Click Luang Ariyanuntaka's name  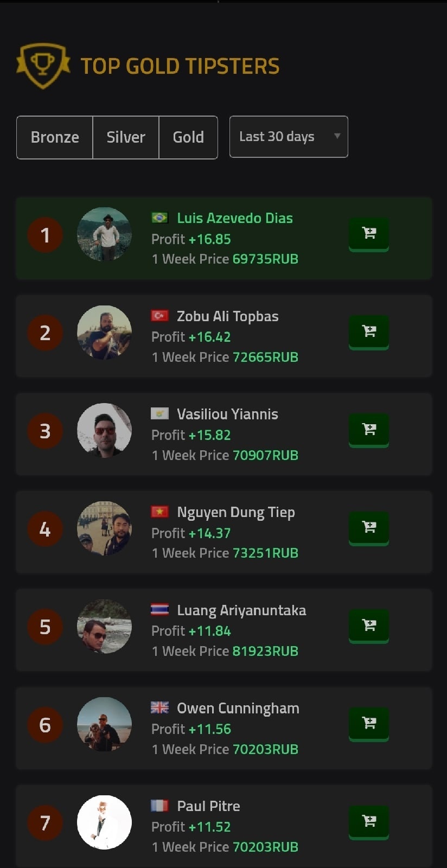tap(241, 611)
